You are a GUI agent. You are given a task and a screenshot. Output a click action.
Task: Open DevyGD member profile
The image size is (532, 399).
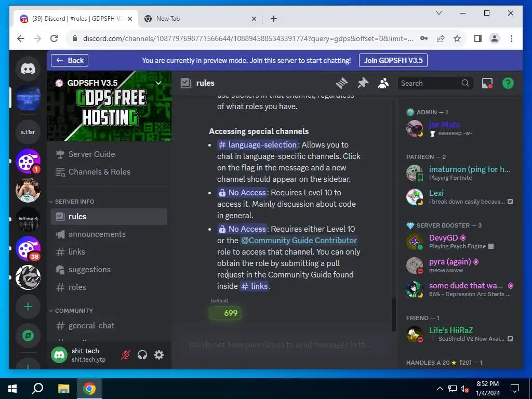(460, 242)
